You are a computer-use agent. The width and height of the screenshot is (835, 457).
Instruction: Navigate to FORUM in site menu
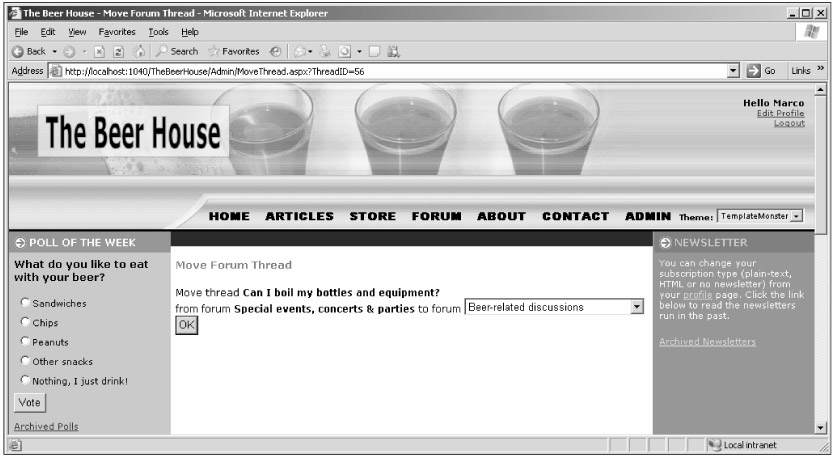[436, 216]
